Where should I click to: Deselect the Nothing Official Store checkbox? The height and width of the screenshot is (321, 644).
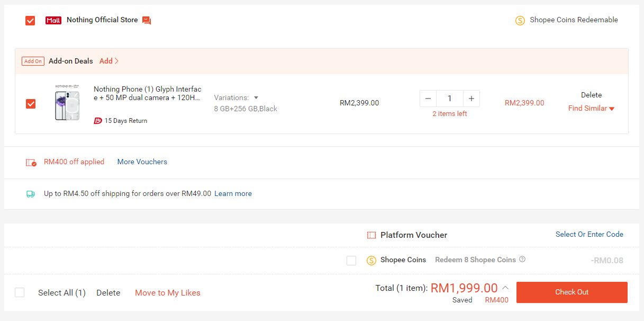(x=30, y=20)
